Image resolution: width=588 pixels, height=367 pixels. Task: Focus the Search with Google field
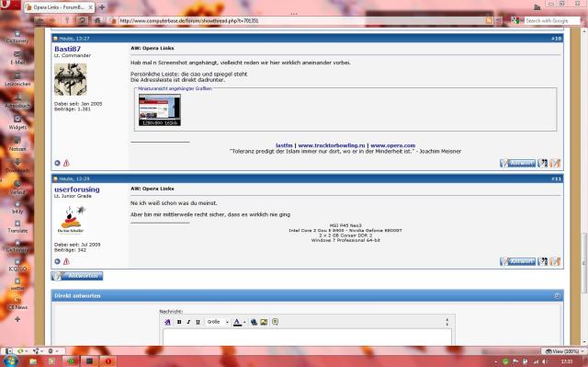(551, 20)
